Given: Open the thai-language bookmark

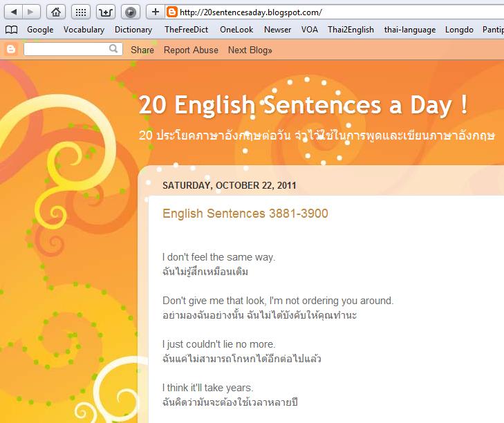Looking at the screenshot, I should coord(410,30).
